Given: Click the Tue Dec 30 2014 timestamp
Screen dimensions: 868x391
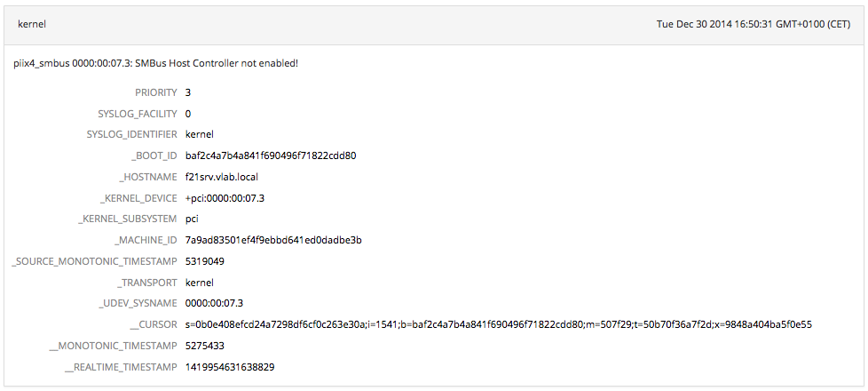Looking at the screenshot, I should click(x=753, y=25).
